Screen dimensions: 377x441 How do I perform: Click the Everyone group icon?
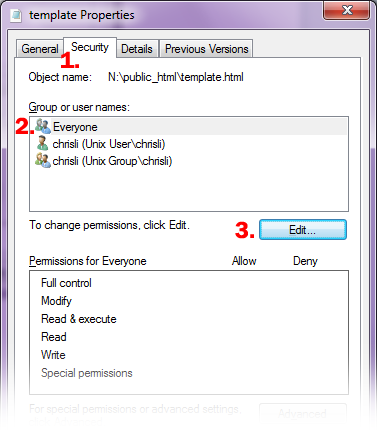point(43,127)
